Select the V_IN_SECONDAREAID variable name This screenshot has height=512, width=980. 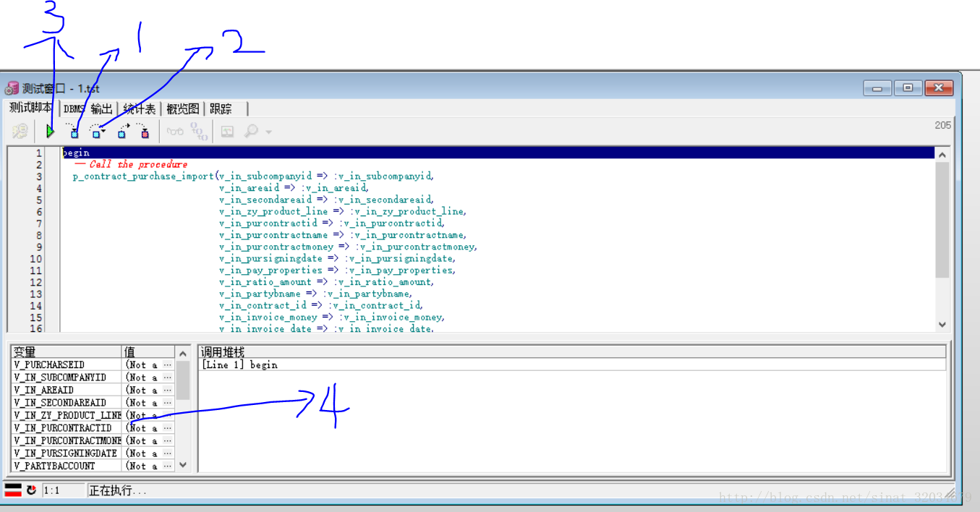click(60, 403)
